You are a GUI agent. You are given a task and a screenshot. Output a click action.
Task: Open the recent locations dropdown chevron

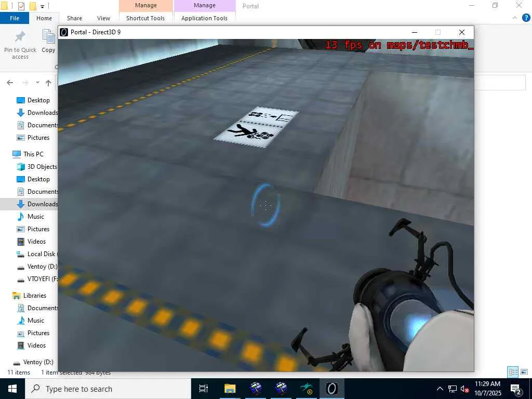point(37,83)
